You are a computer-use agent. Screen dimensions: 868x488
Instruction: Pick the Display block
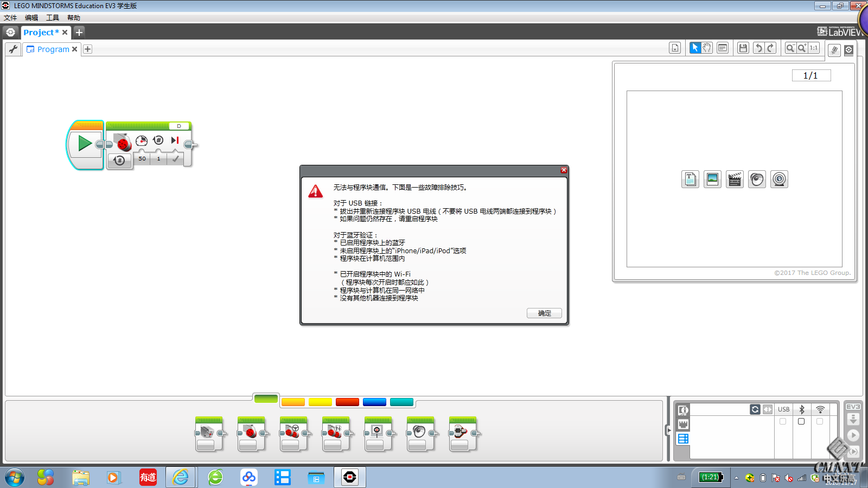pyautogui.click(x=378, y=434)
